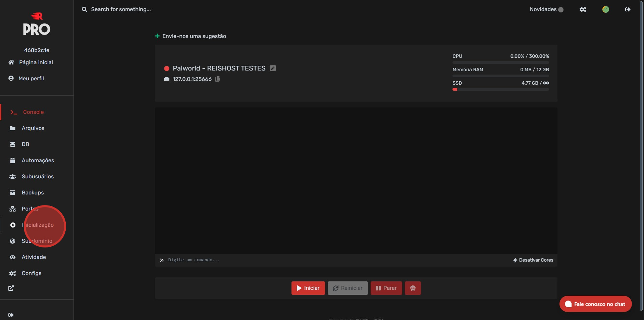Click the server address 127.0.0.1:25666 text
644x320 pixels.
(192, 79)
